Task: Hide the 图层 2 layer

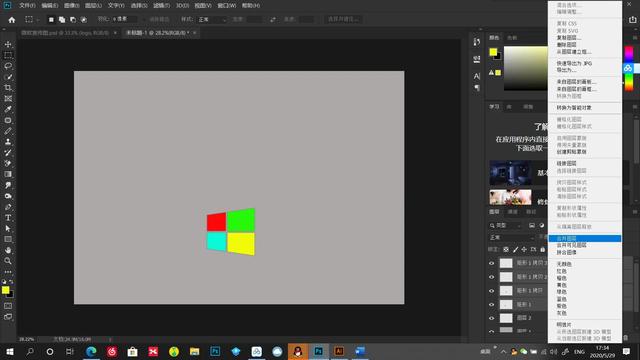Action: 491,318
